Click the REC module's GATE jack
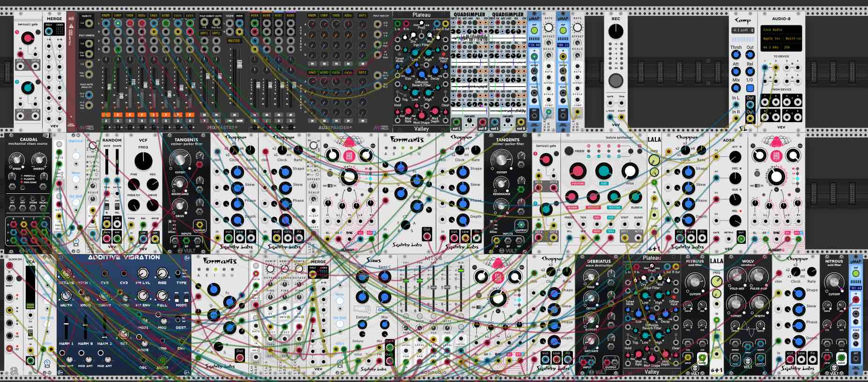 (610, 103)
